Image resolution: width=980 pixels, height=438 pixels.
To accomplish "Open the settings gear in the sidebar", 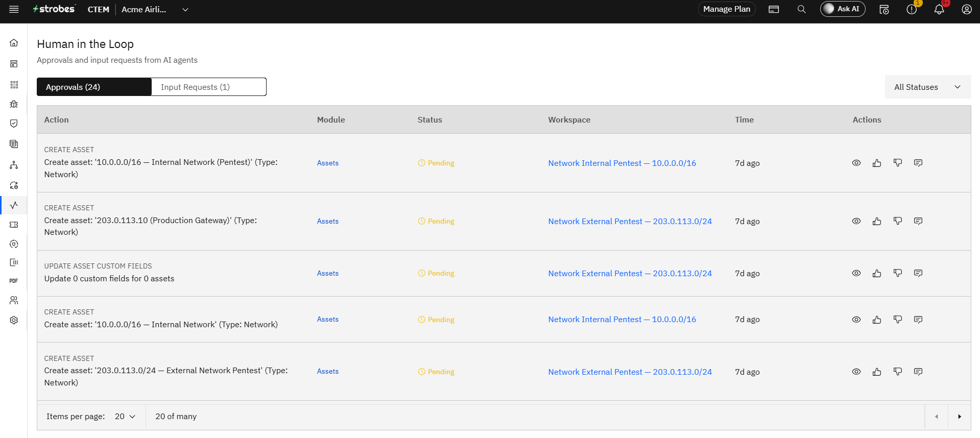I will point(14,320).
